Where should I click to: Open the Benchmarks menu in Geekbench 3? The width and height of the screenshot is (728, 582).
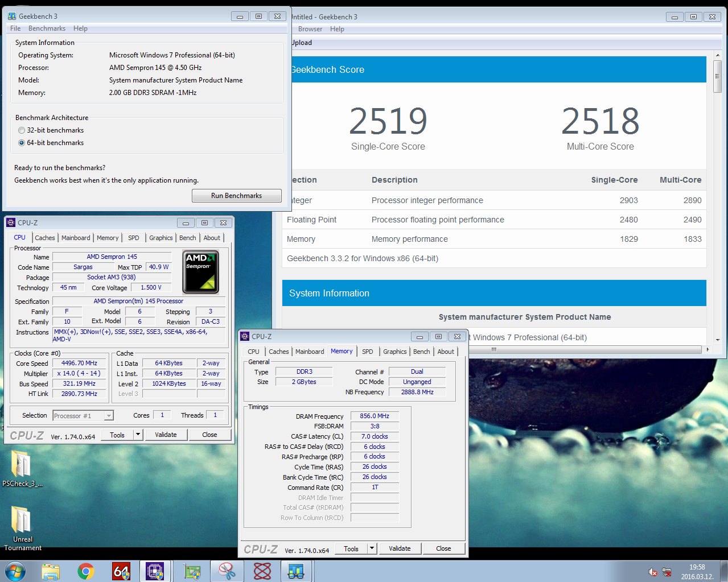pos(47,28)
